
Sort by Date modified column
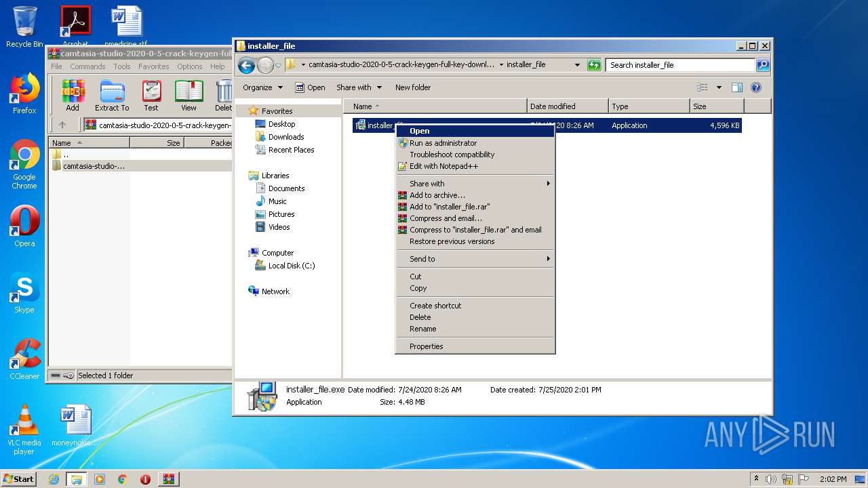(x=568, y=106)
